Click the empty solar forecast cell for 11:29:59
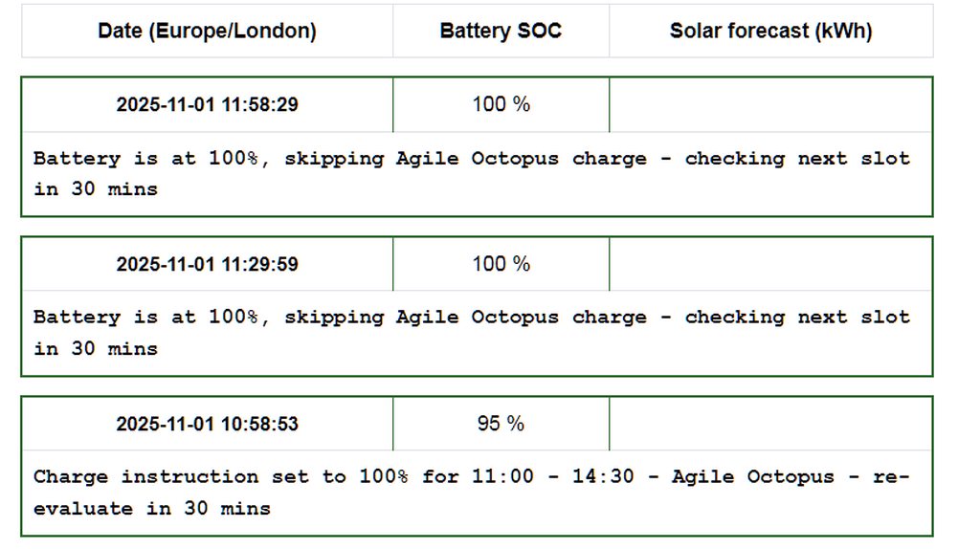 pos(770,264)
